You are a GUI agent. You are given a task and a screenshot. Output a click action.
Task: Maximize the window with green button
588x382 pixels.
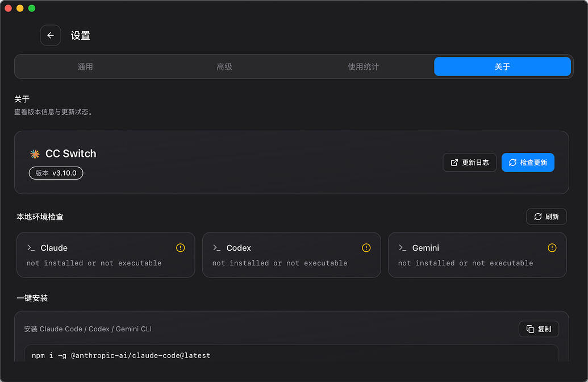(x=32, y=9)
